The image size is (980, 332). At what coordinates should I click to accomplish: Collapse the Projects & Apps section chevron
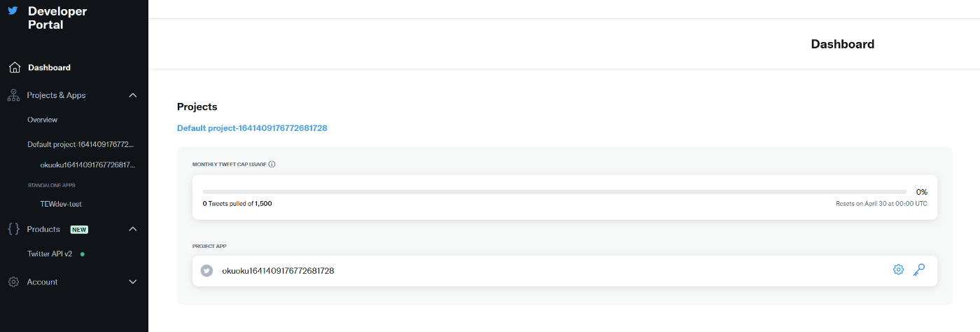[x=133, y=95]
